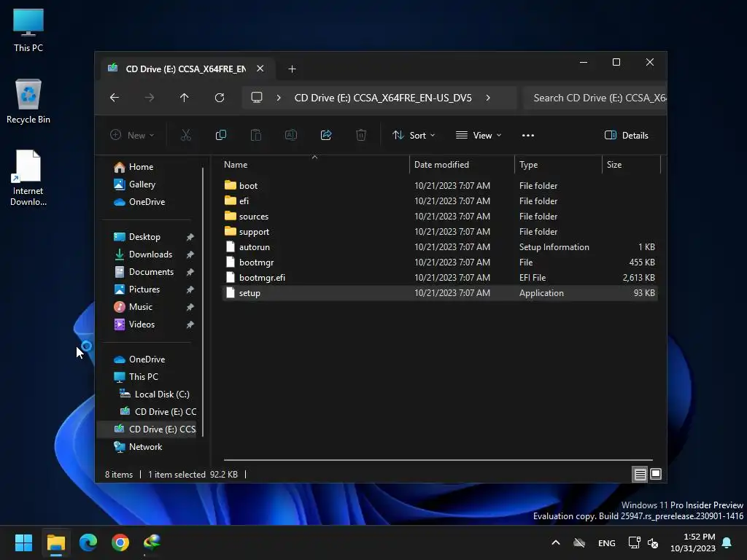Open the Windows Start menu
The height and width of the screenshot is (560, 747).
23,542
